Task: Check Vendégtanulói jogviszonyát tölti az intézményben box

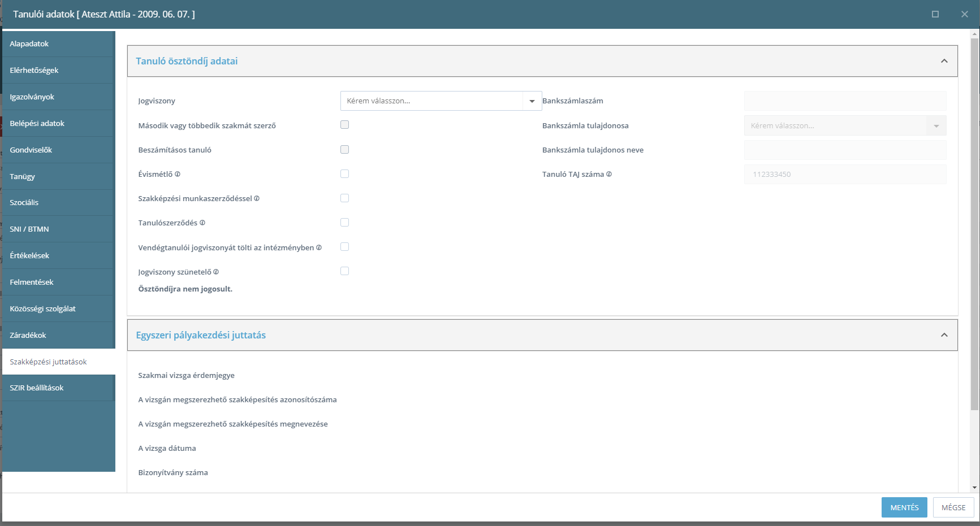Action: click(344, 246)
